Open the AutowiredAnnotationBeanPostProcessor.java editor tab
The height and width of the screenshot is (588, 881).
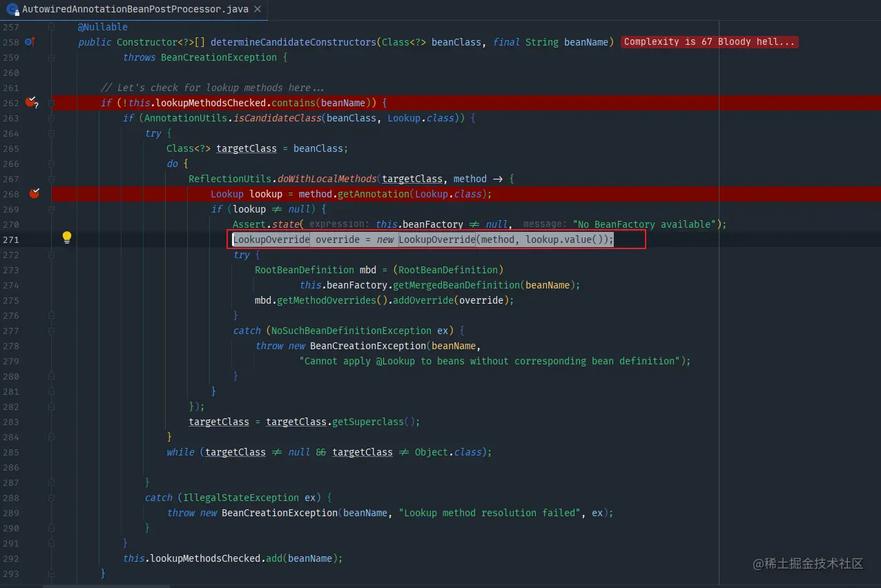[x=135, y=10]
